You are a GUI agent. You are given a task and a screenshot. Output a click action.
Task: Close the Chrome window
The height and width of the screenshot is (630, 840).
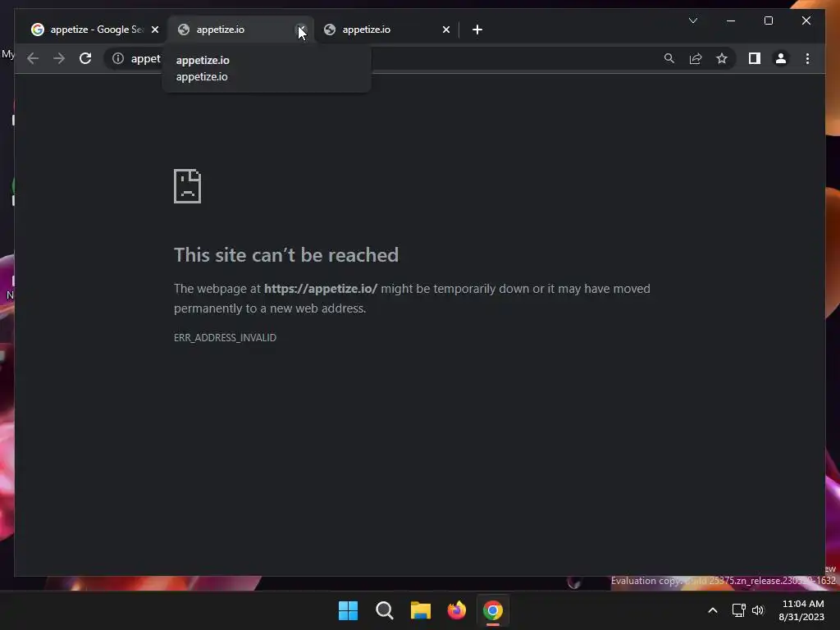point(806,21)
